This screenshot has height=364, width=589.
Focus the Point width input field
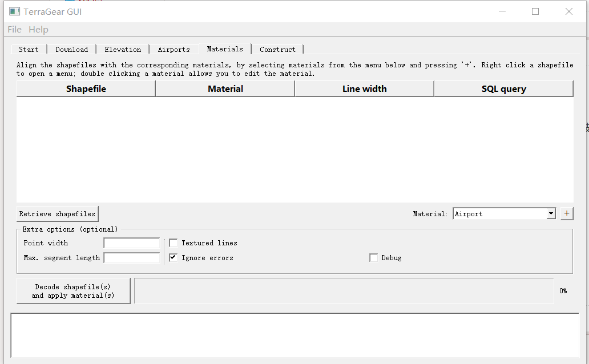click(x=131, y=243)
